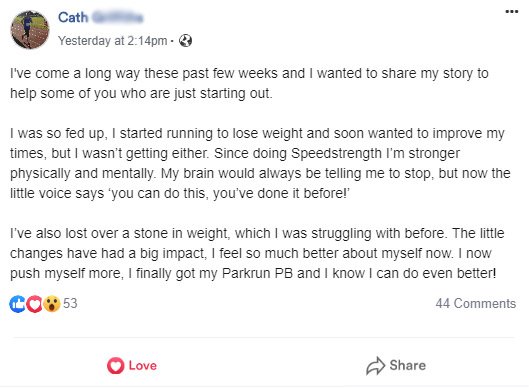Click the blue thumbs-up reaction icon
Screen dimensions: 529x388
(x=18, y=304)
